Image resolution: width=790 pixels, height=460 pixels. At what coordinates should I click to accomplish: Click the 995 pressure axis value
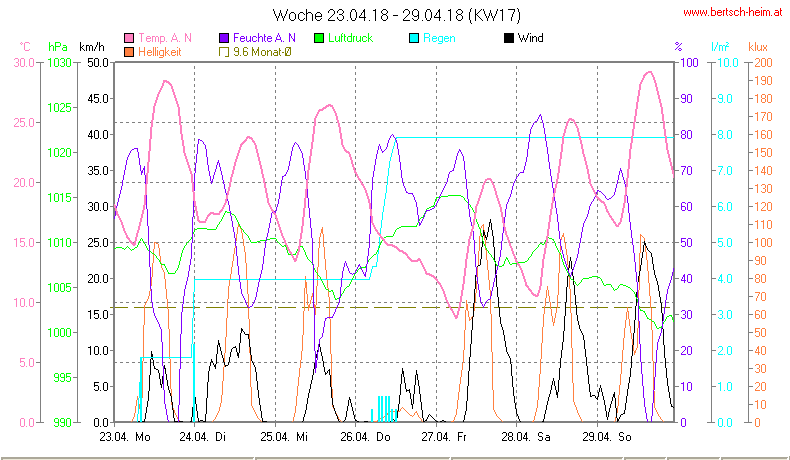pos(62,377)
